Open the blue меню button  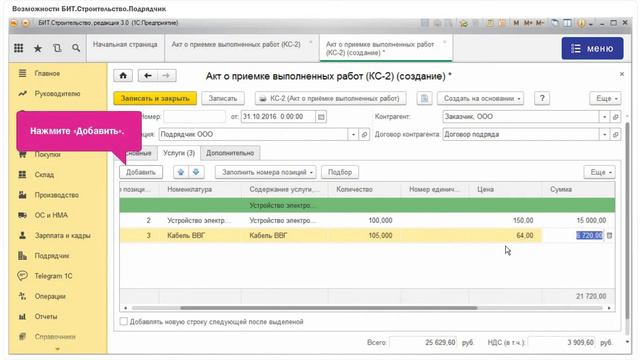click(592, 49)
